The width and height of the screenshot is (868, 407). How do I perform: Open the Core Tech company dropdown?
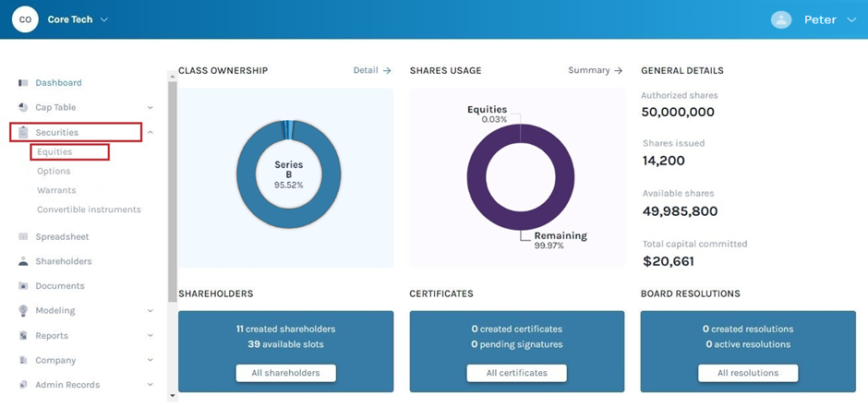click(x=78, y=19)
